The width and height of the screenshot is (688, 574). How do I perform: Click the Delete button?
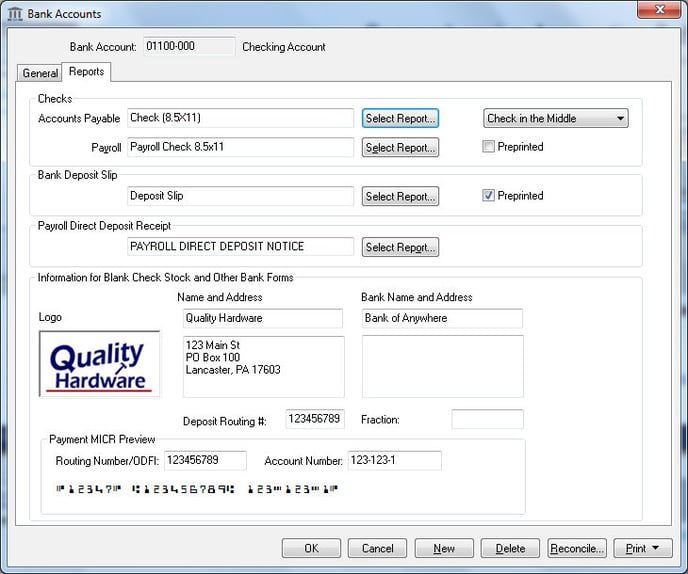pos(510,548)
